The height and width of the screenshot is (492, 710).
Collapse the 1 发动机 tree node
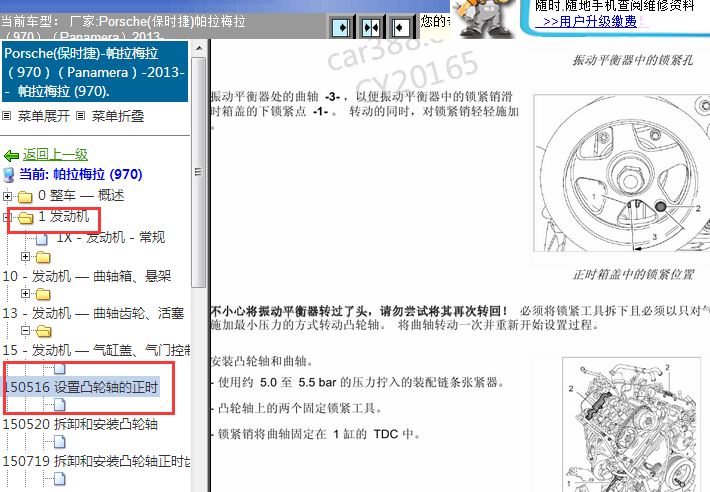tap(6, 217)
